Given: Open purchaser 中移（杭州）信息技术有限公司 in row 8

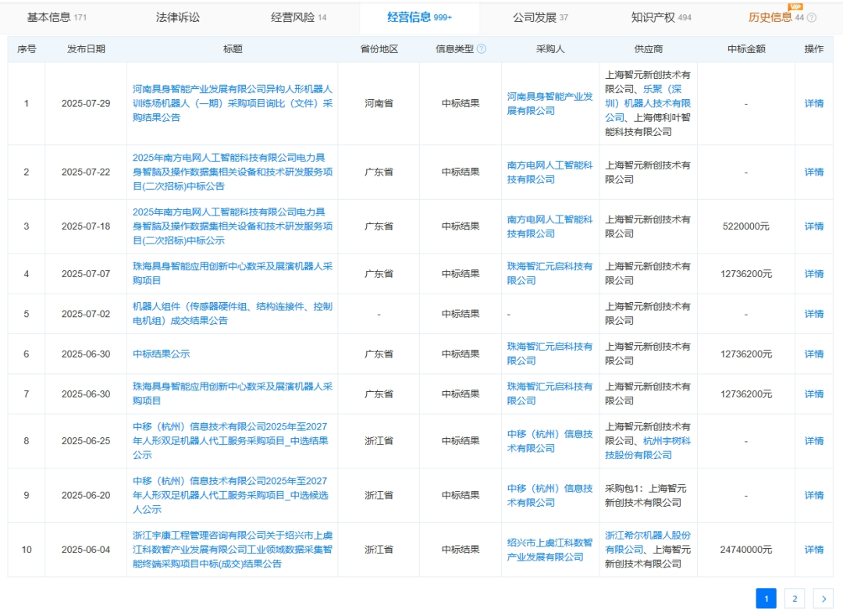Looking at the screenshot, I should (550, 441).
